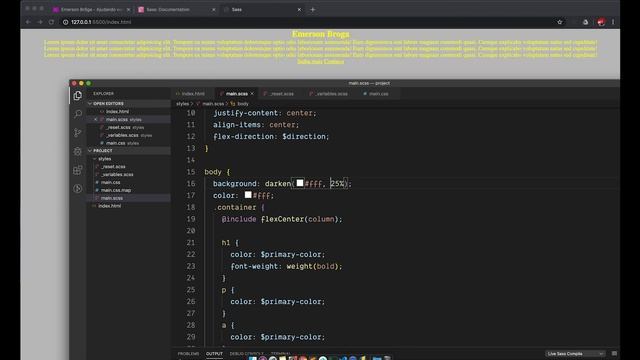640x360 pixels.
Task: Select main.css.map in the project tree
Action: pos(116,190)
